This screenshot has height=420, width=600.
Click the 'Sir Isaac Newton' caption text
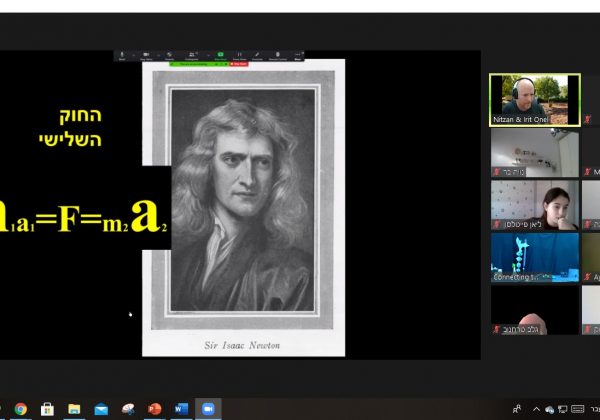coord(242,345)
